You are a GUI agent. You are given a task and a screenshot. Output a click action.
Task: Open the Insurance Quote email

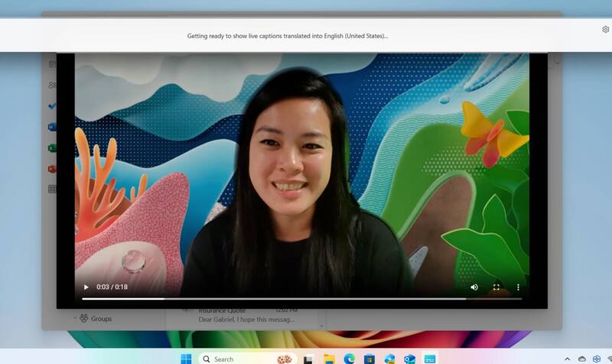point(245,314)
